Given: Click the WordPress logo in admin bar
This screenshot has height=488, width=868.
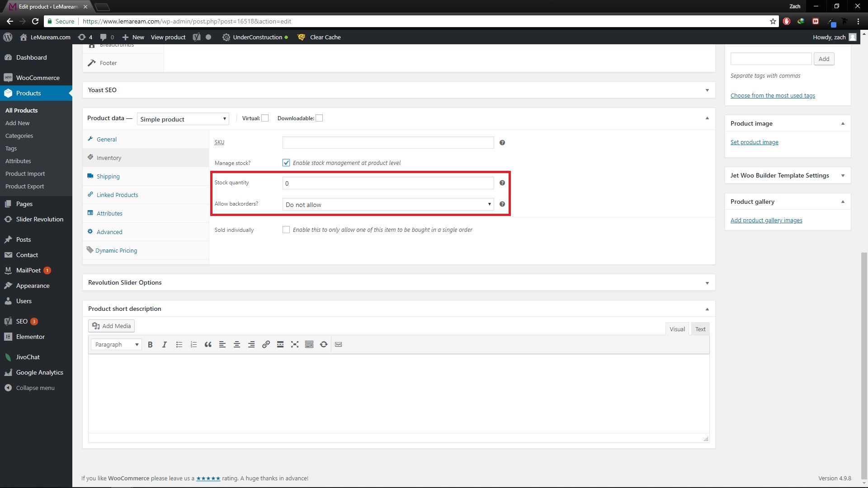Looking at the screenshot, I should pos(8,38).
